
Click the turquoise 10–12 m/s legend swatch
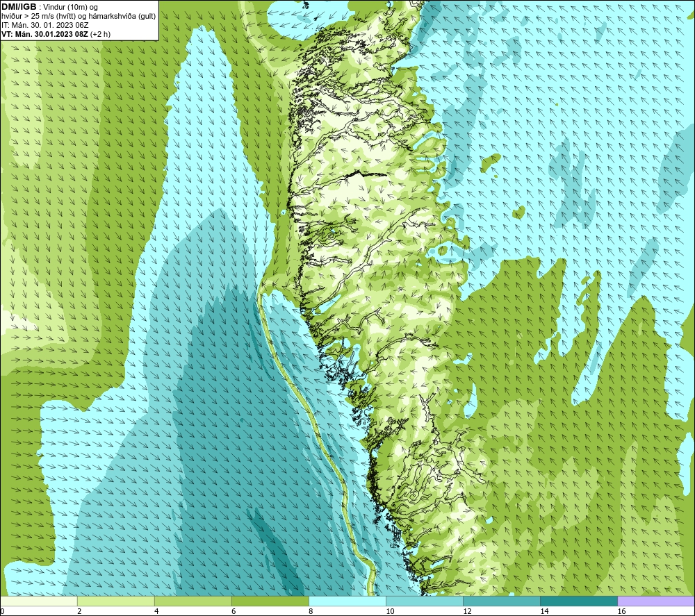tap(424, 601)
